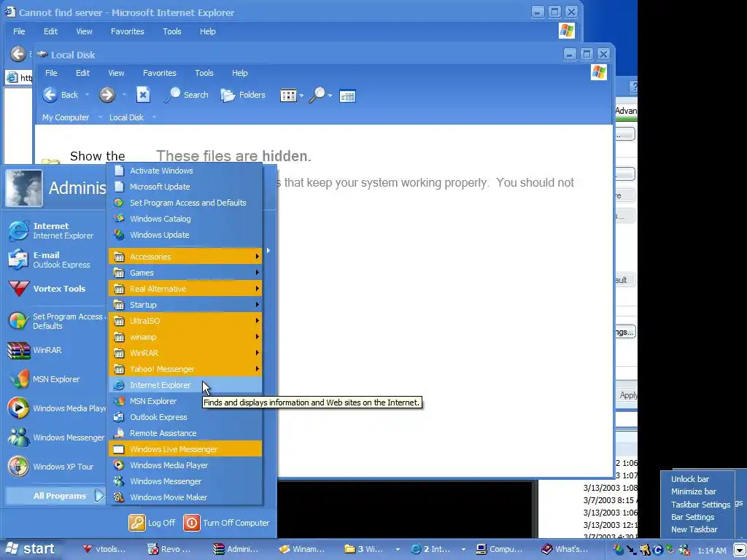This screenshot has height=560, width=747.
Task: Open grouped Internet Explorer taskbar dropdown
Action: pos(462,550)
